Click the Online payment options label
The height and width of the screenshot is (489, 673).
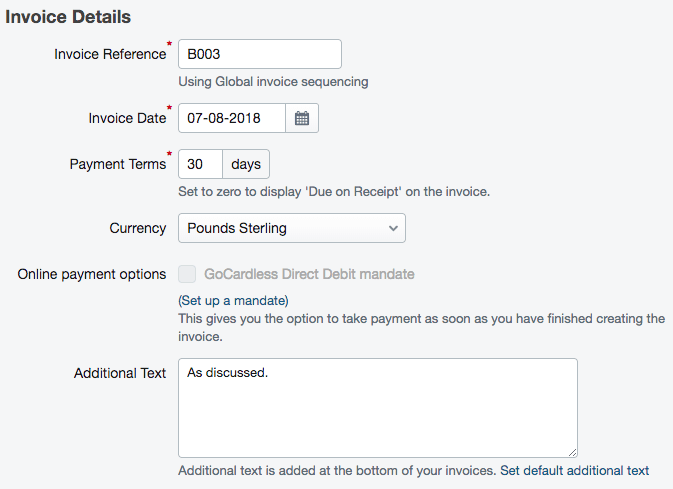click(x=92, y=274)
